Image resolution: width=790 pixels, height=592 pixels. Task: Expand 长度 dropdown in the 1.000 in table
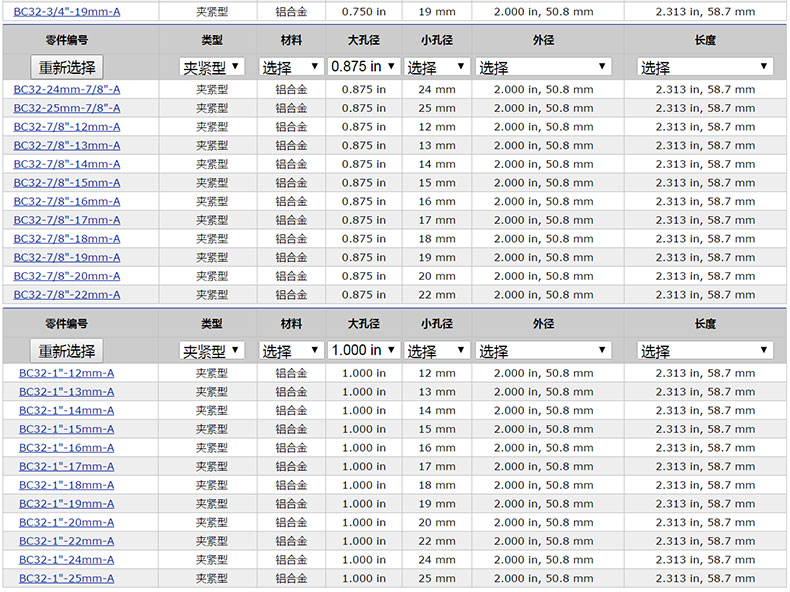click(x=705, y=351)
